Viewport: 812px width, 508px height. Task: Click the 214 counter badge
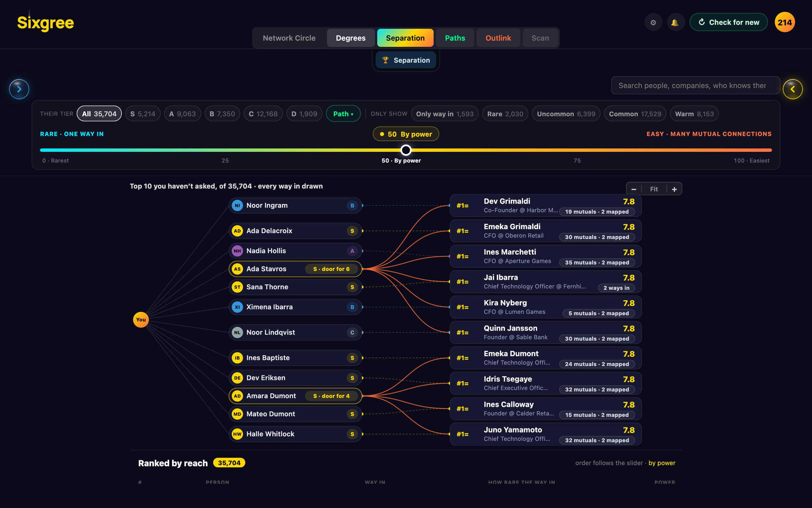point(785,22)
